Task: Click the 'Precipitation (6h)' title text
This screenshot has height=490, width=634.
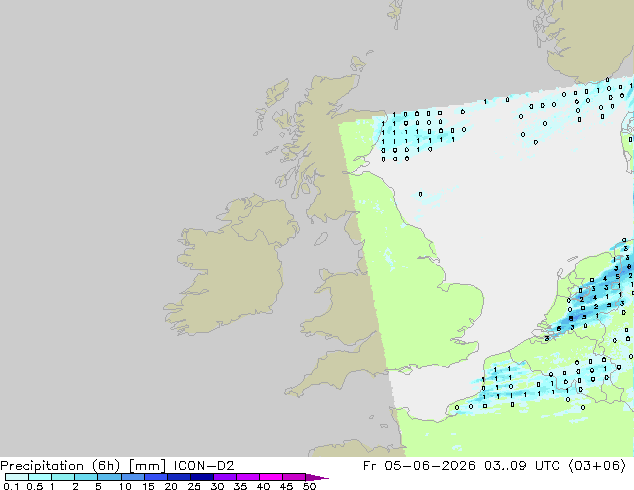Action: click(x=60, y=466)
